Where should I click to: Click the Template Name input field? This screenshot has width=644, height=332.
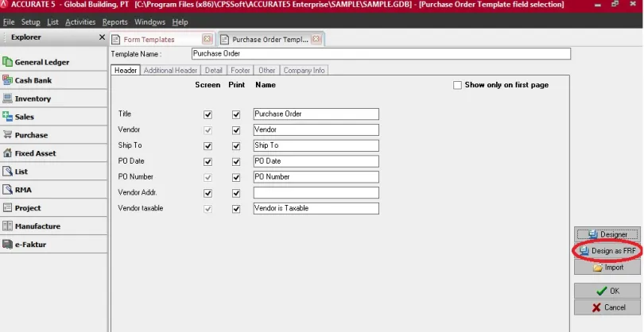381,54
